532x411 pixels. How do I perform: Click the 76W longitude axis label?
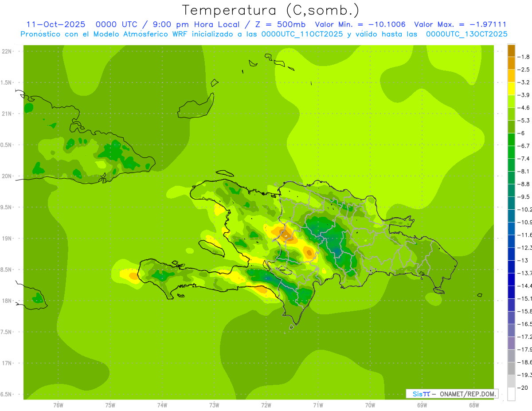point(58,405)
